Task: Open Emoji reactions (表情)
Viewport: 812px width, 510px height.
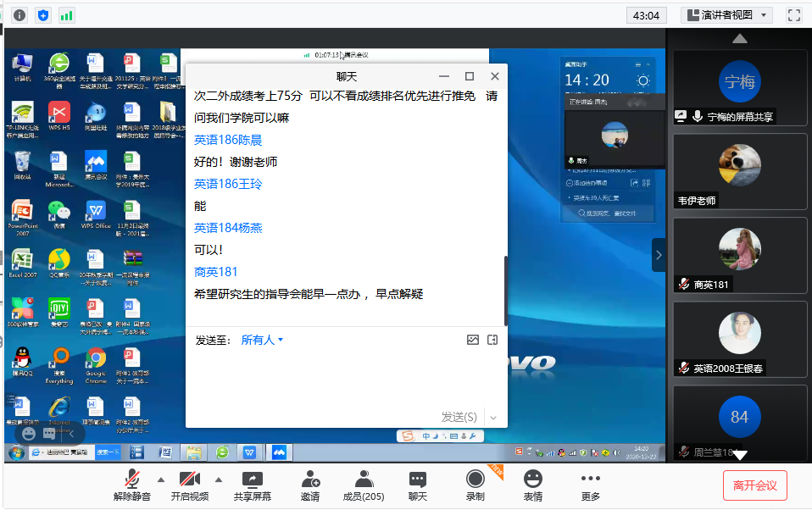Action: [x=532, y=485]
